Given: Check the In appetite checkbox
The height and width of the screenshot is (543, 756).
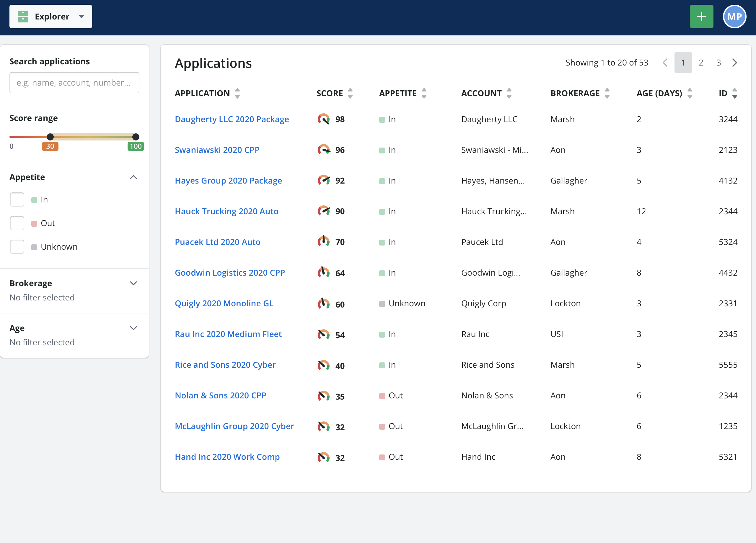Looking at the screenshot, I should click(x=17, y=199).
